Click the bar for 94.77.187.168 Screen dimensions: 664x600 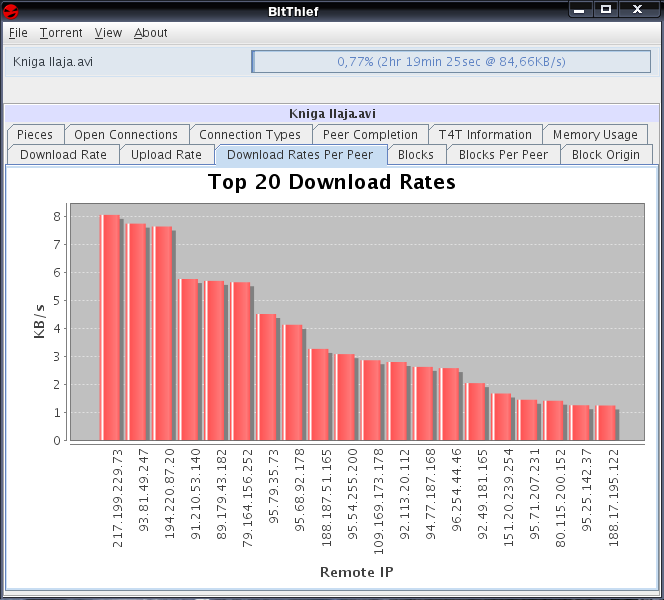pos(423,404)
